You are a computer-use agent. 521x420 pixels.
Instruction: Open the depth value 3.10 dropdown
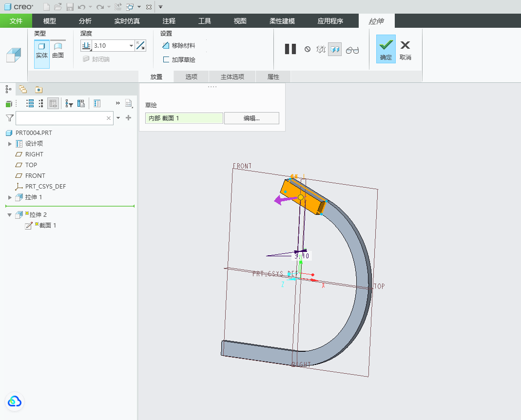(x=131, y=45)
